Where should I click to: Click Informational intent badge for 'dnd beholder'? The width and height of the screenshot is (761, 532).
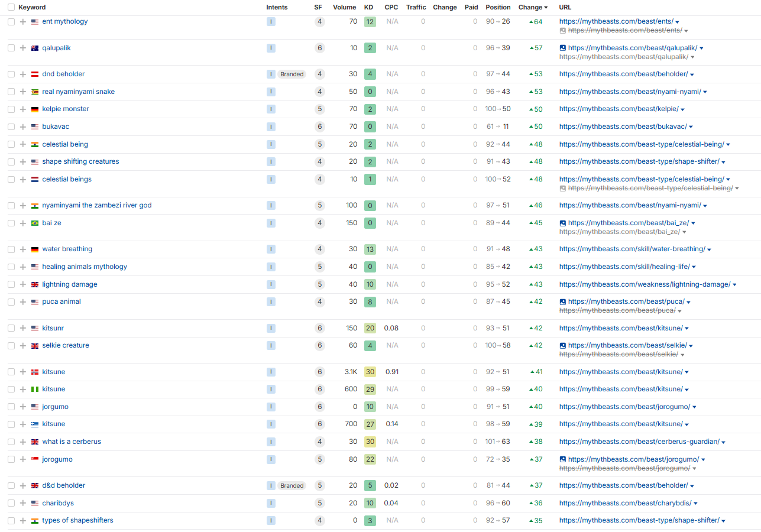click(x=271, y=74)
